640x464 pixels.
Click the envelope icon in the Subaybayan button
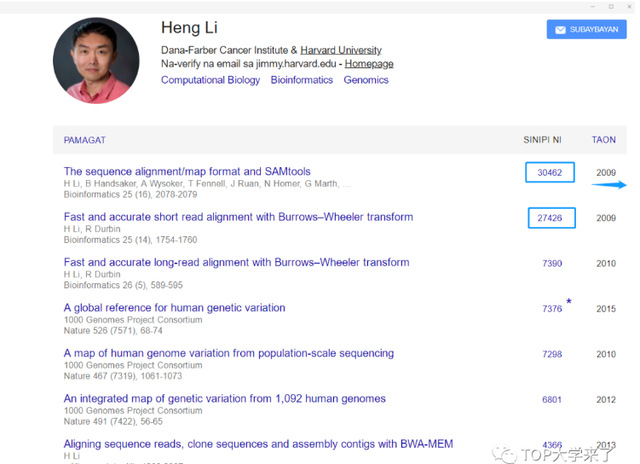(558, 30)
